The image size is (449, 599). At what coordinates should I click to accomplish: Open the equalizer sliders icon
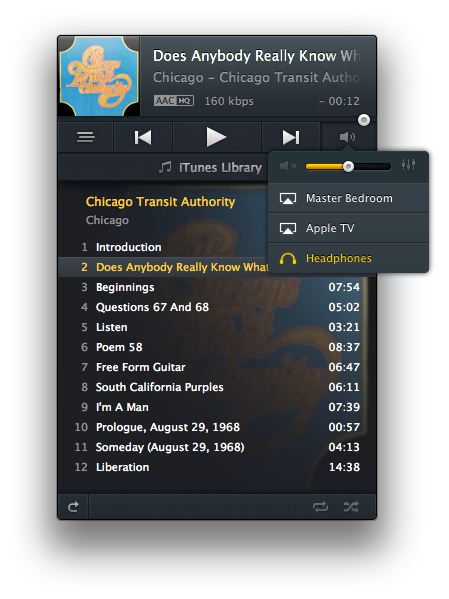(408, 165)
